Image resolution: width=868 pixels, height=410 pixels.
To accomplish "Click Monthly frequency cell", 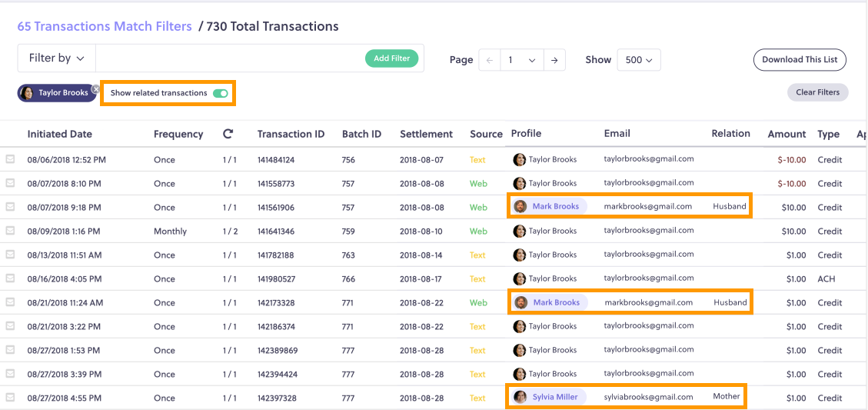I will pyautogui.click(x=170, y=231).
